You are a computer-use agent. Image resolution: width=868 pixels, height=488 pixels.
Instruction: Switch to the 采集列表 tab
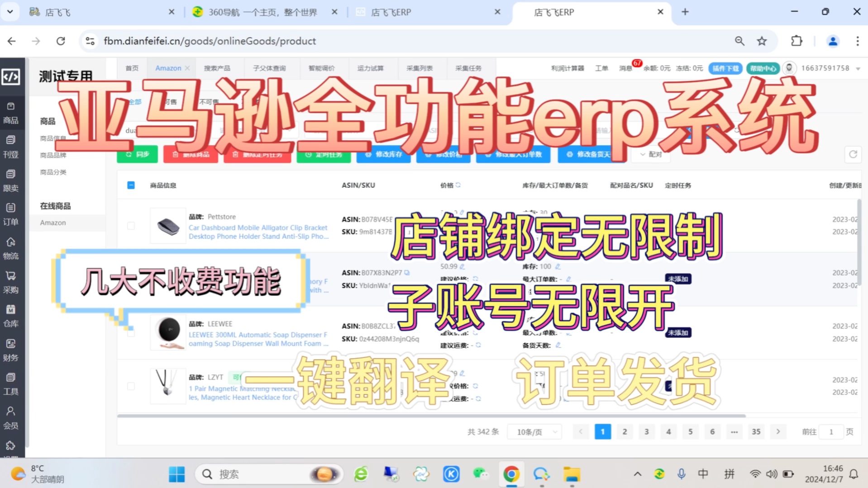[x=420, y=68]
